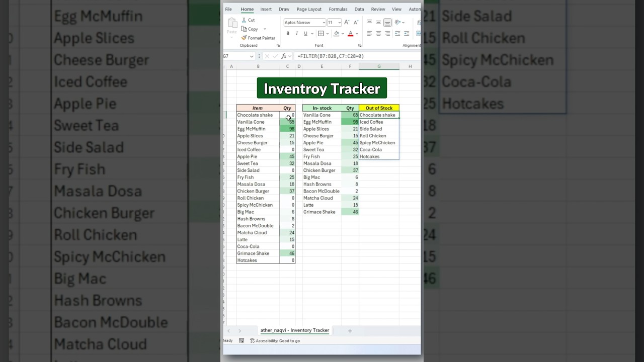
Task: Toggle Bottom Align button
Action: point(387,23)
